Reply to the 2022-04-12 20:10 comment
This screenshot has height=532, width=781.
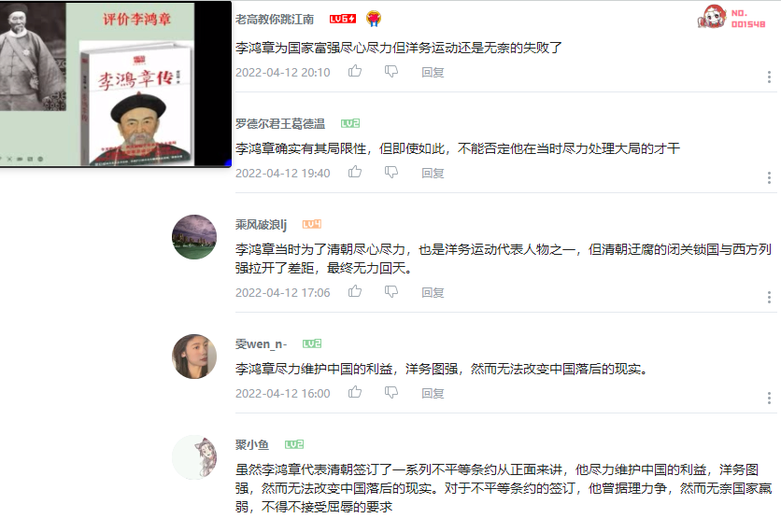point(433,73)
